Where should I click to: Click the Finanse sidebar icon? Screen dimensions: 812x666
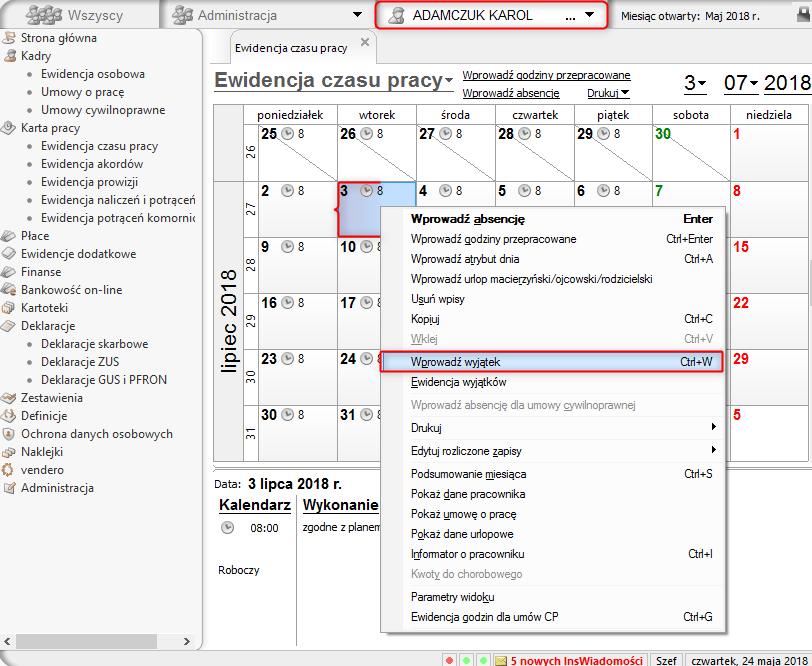(x=8, y=272)
